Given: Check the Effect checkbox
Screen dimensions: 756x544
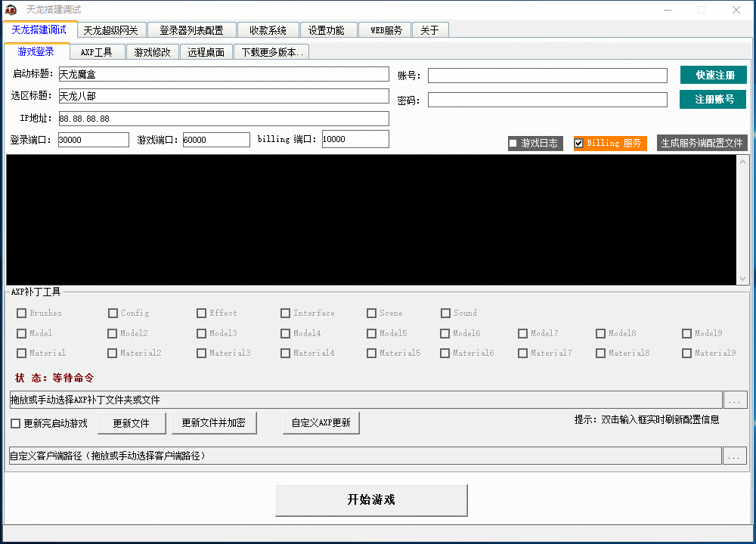Looking at the screenshot, I should coord(202,314).
